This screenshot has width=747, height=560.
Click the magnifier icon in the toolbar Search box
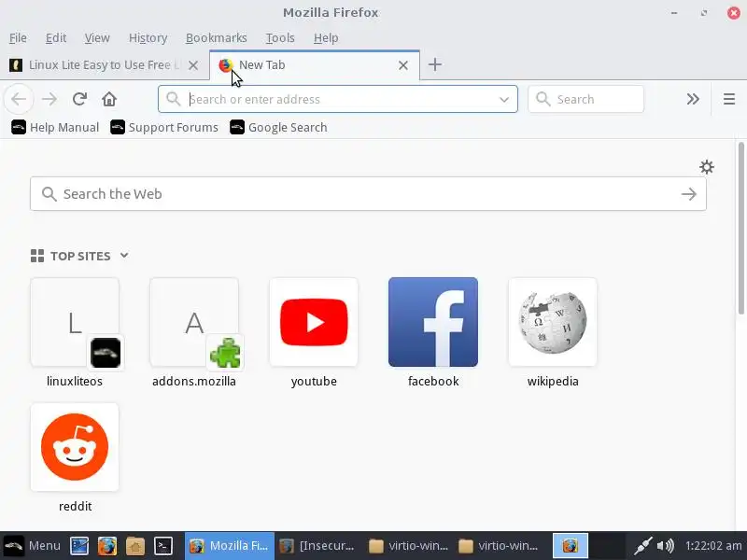tap(543, 99)
